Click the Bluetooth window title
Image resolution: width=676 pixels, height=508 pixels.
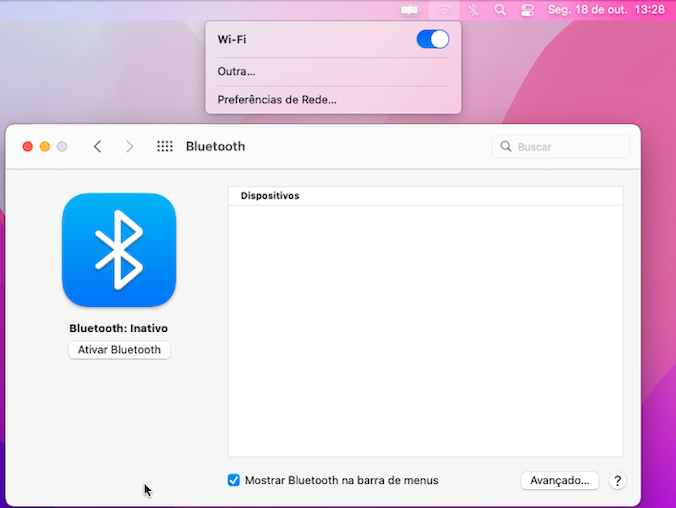point(216,147)
